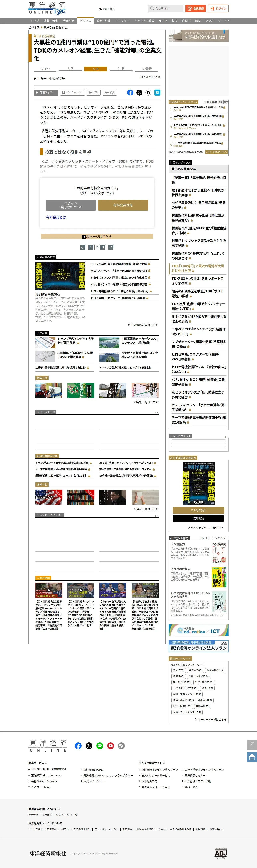Open footer RSS feed icon

point(121,746)
